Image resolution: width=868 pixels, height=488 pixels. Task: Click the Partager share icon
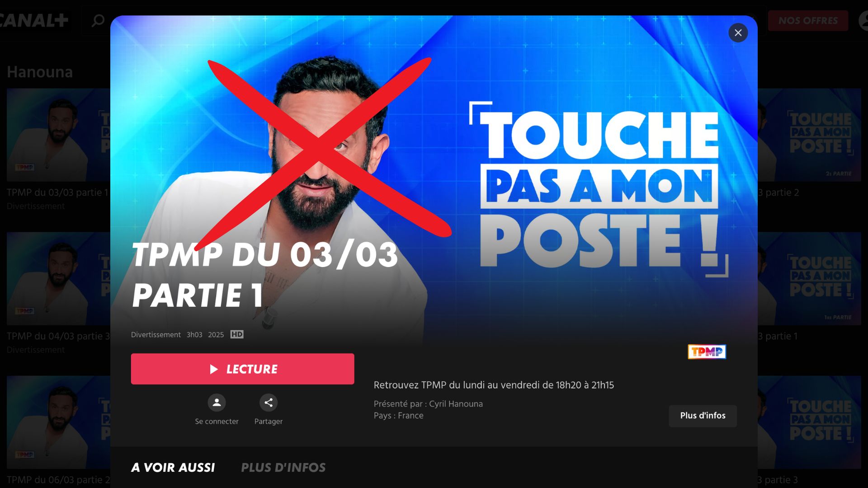[x=269, y=403]
